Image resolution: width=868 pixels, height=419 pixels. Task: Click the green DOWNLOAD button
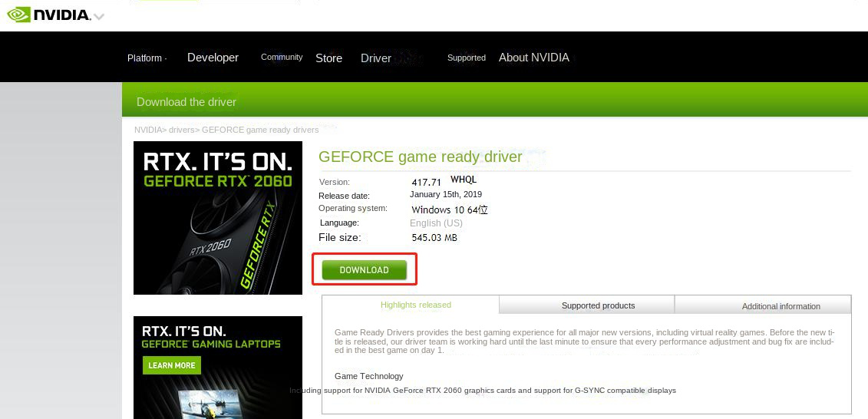tap(365, 269)
